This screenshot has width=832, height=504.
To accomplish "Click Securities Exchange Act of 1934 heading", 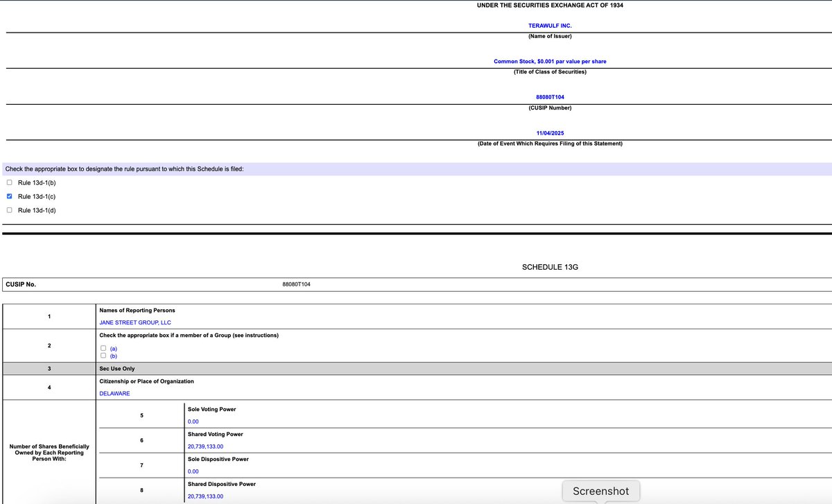I will click(550, 6).
